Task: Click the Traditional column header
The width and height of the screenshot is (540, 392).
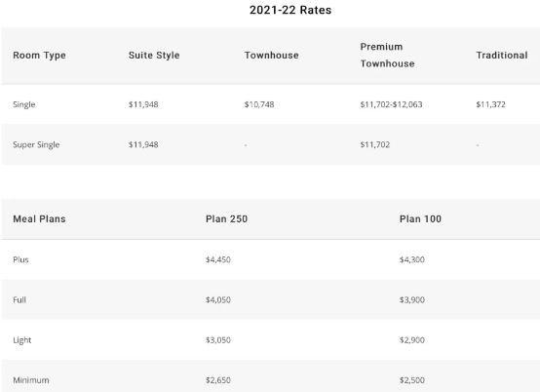Action: pos(502,56)
